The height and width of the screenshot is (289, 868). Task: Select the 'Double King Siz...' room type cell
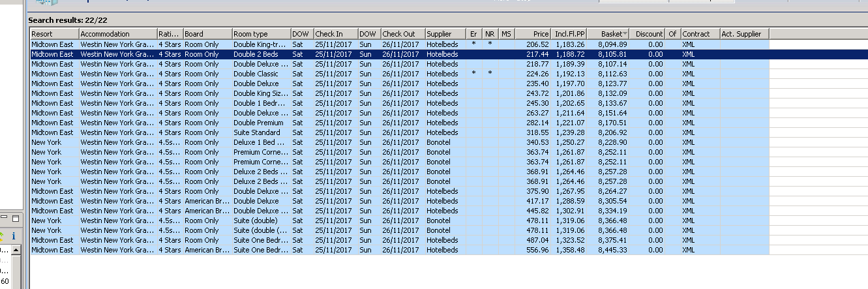point(262,93)
